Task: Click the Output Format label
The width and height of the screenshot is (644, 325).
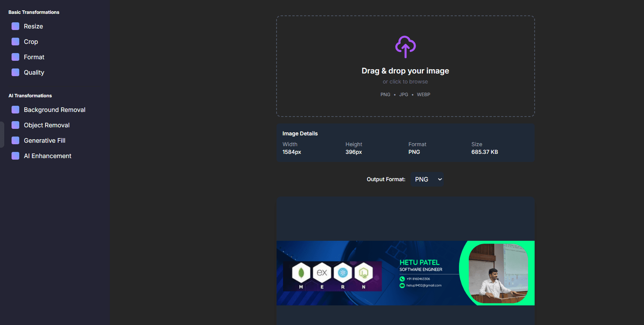Action: (386, 179)
